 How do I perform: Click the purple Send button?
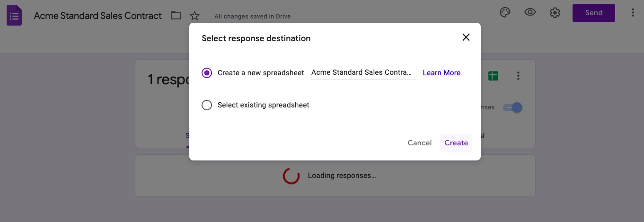point(594,13)
